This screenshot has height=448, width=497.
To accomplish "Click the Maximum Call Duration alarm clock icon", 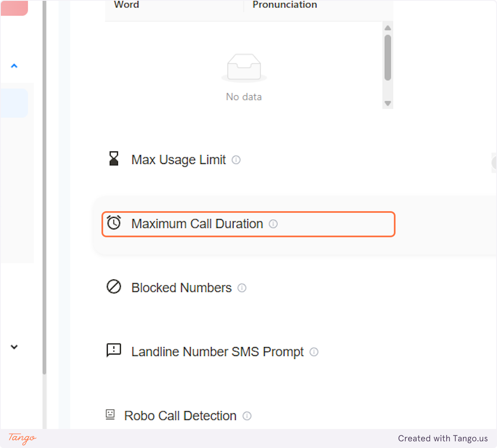I will (114, 223).
